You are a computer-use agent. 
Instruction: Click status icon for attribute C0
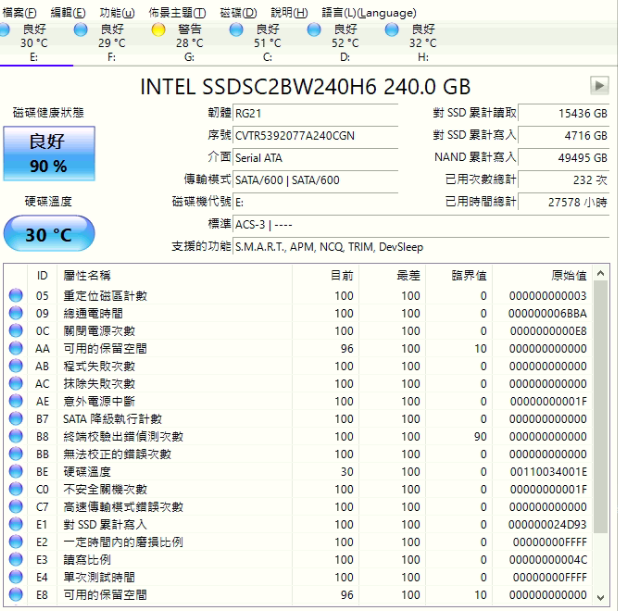(16, 489)
